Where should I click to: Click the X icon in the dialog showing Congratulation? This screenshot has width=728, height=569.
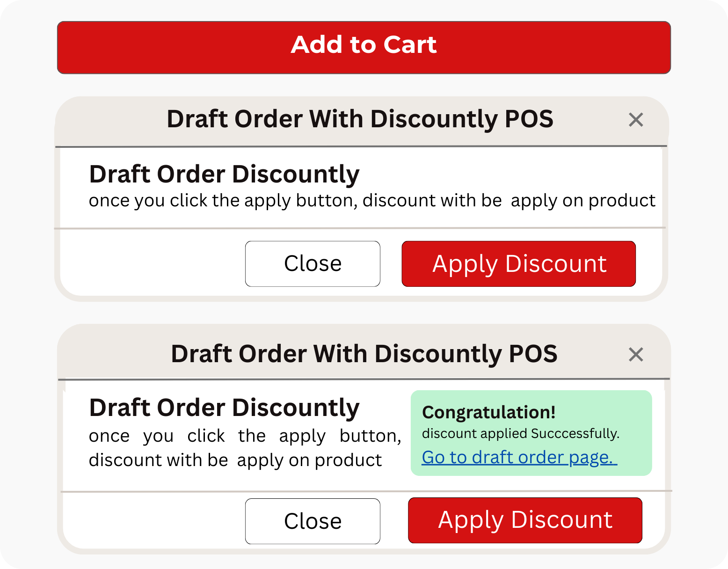pos(636,355)
